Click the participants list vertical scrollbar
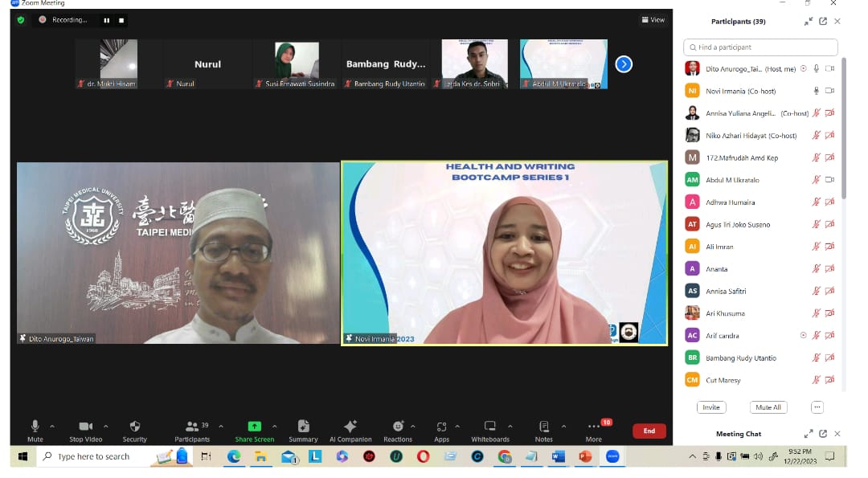 (x=842, y=129)
